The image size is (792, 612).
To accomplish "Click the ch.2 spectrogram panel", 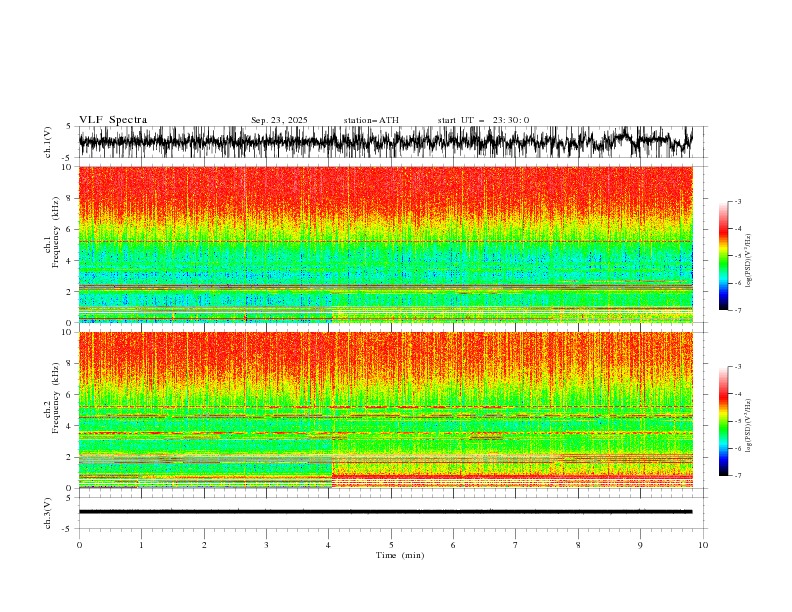I will pyautogui.click(x=385, y=410).
